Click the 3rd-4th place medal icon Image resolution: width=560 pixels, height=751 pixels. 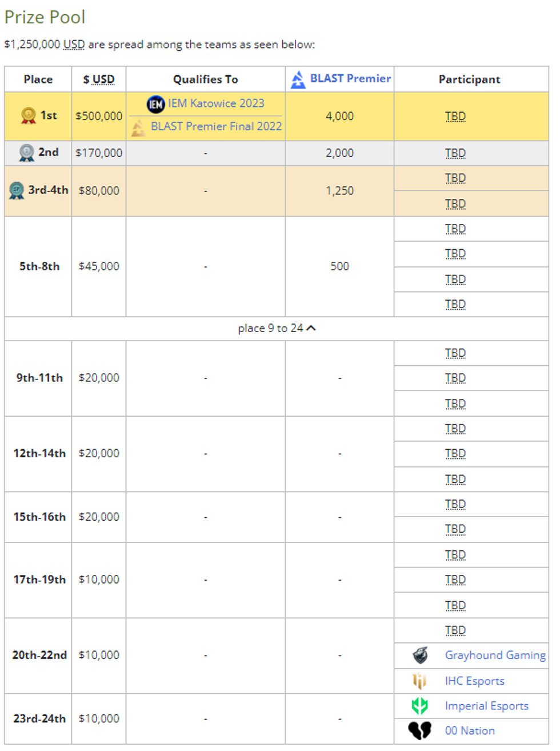pos(17,190)
